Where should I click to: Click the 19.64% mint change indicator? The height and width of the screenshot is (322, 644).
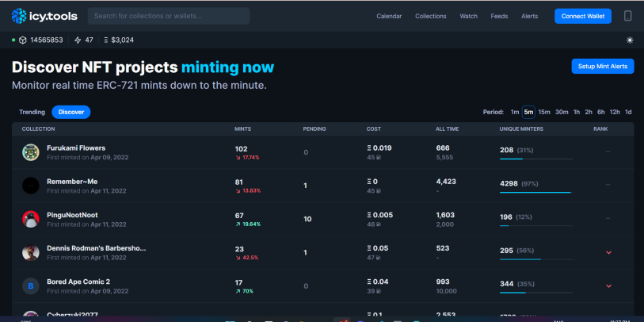click(248, 224)
